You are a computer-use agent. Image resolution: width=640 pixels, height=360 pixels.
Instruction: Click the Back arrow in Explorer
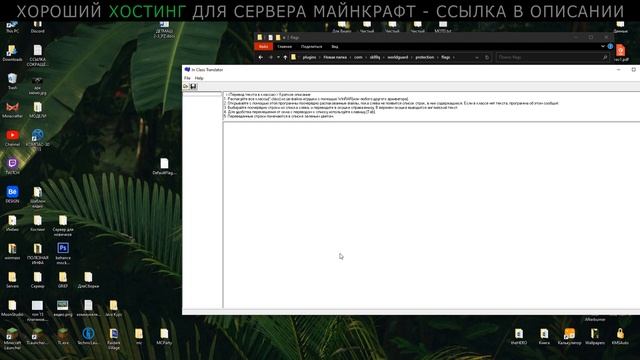(261, 58)
